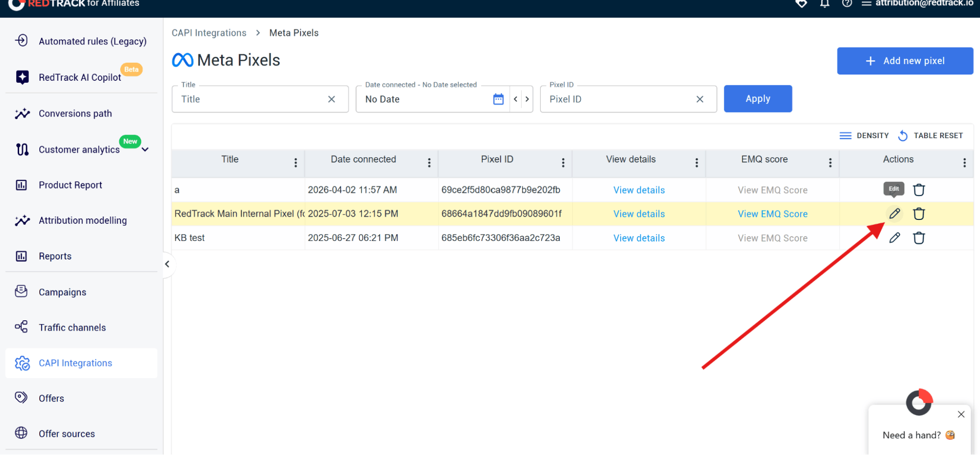
Task: Select cell '2025-06-27 06:21 PM'
Action: [371, 238]
